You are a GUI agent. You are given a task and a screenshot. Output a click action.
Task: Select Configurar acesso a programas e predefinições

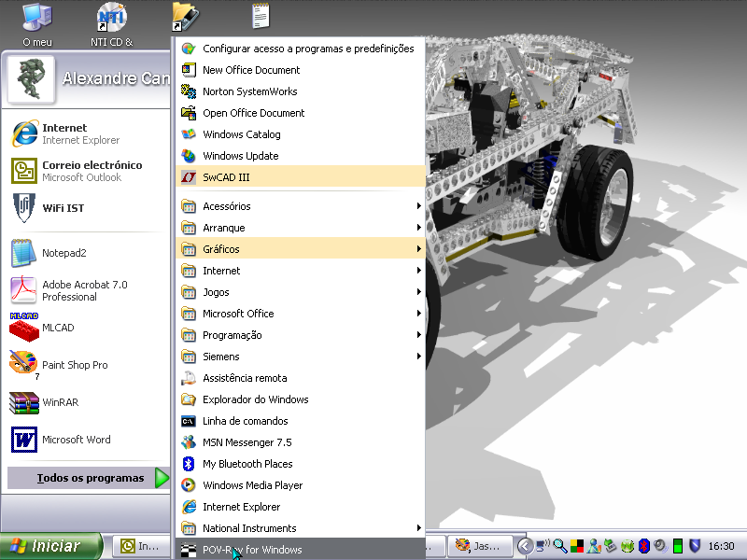point(300,49)
